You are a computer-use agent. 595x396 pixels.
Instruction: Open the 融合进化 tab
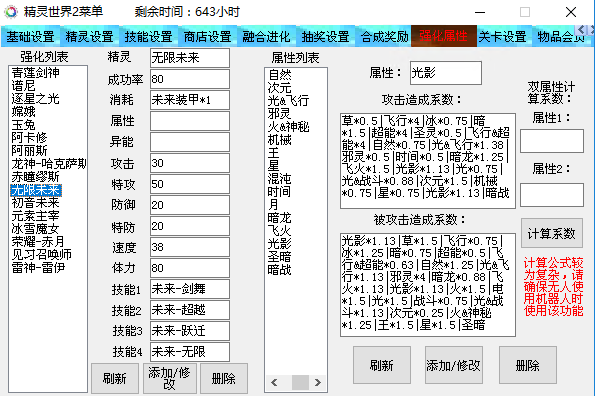(266, 37)
